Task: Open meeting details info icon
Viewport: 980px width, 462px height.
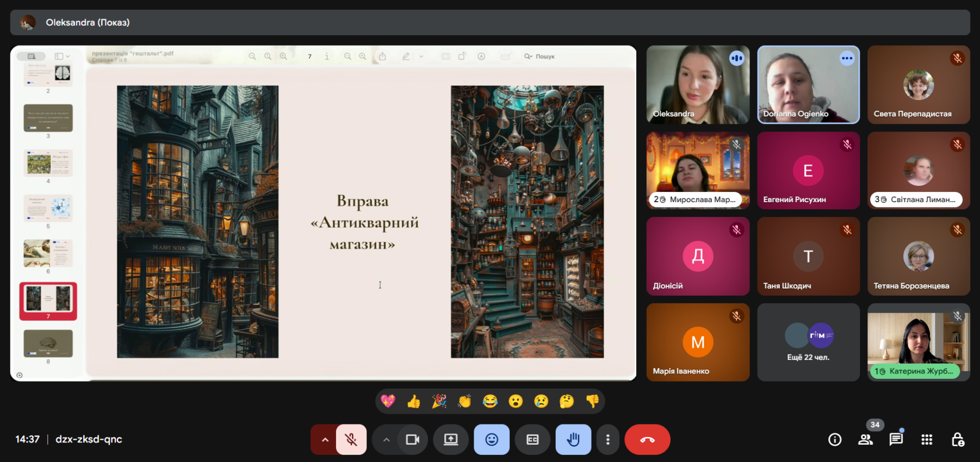Action: tap(835, 440)
